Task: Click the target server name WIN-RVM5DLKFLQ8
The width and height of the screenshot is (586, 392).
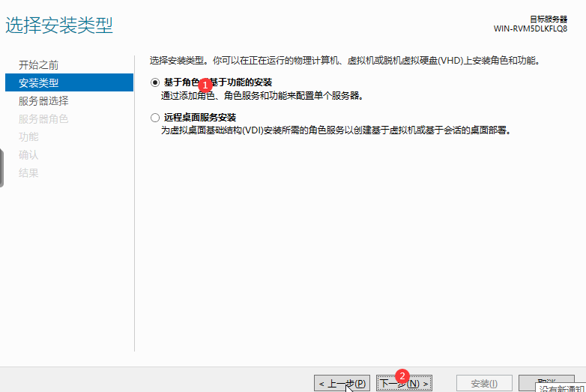Action: [x=530, y=28]
